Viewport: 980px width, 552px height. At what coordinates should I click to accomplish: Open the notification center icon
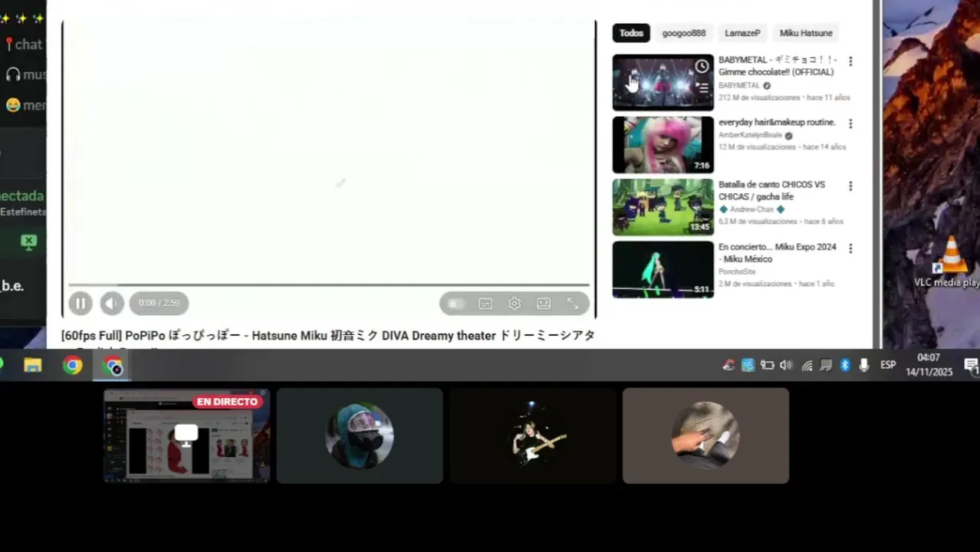click(x=971, y=365)
